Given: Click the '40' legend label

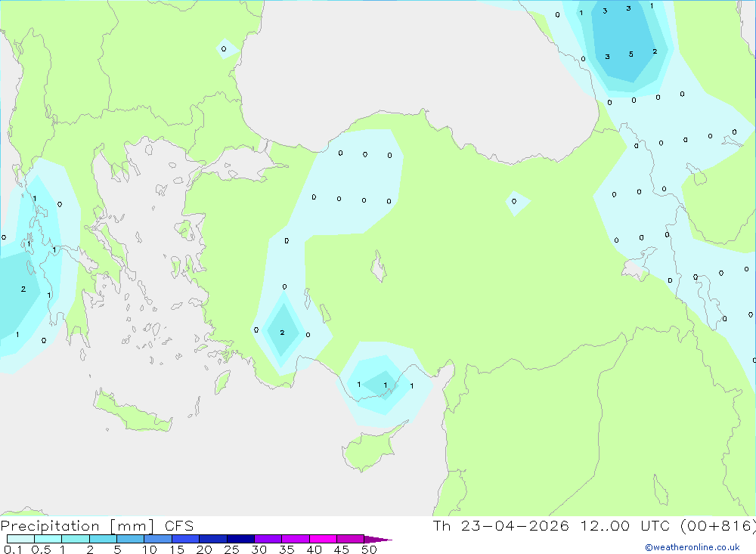Looking at the screenshot, I should (x=314, y=549).
